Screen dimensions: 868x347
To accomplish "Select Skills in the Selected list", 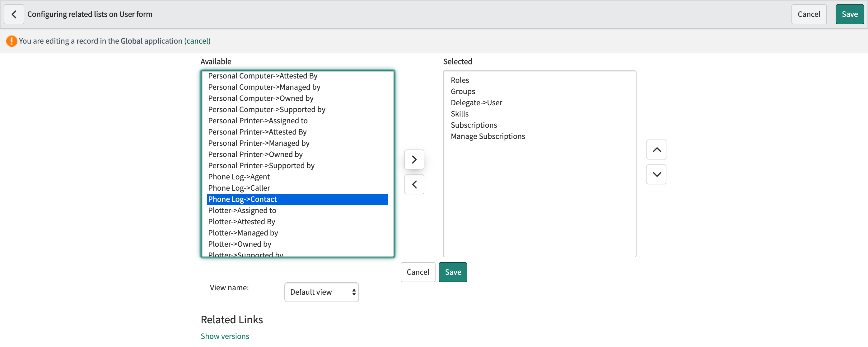I will pyautogui.click(x=459, y=114).
